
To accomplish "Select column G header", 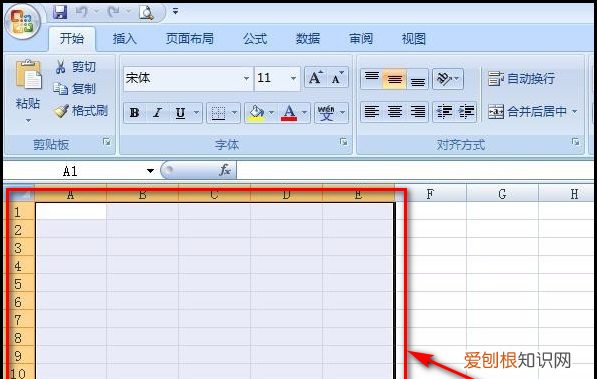I will point(502,194).
